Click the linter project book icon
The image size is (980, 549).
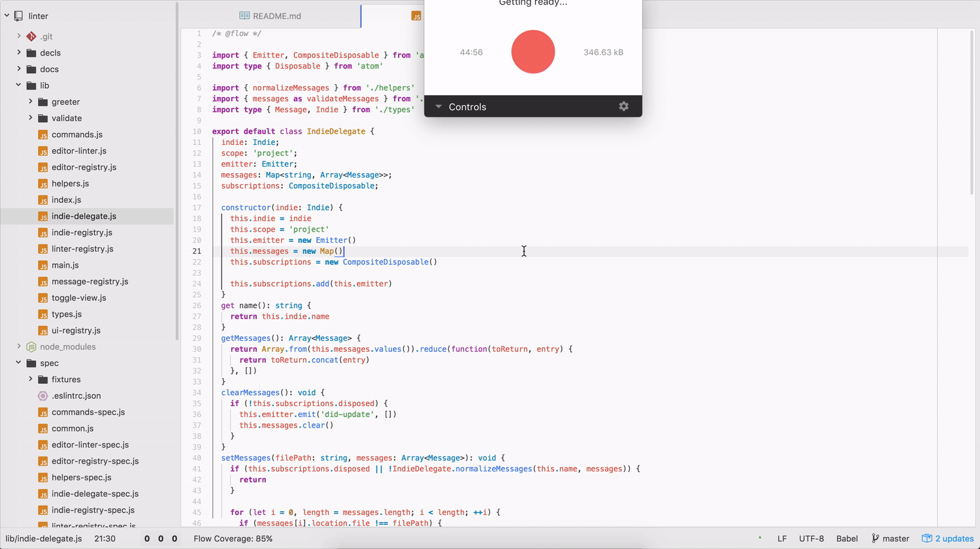(18, 16)
